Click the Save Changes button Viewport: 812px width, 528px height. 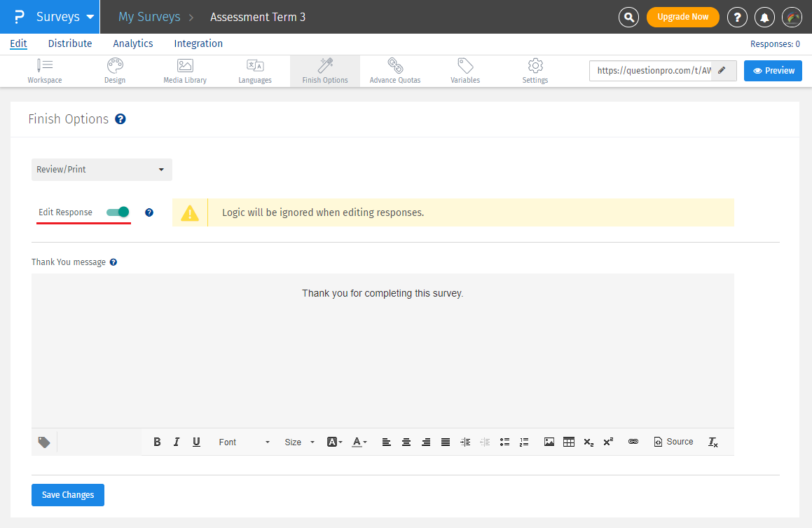pos(68,495)
